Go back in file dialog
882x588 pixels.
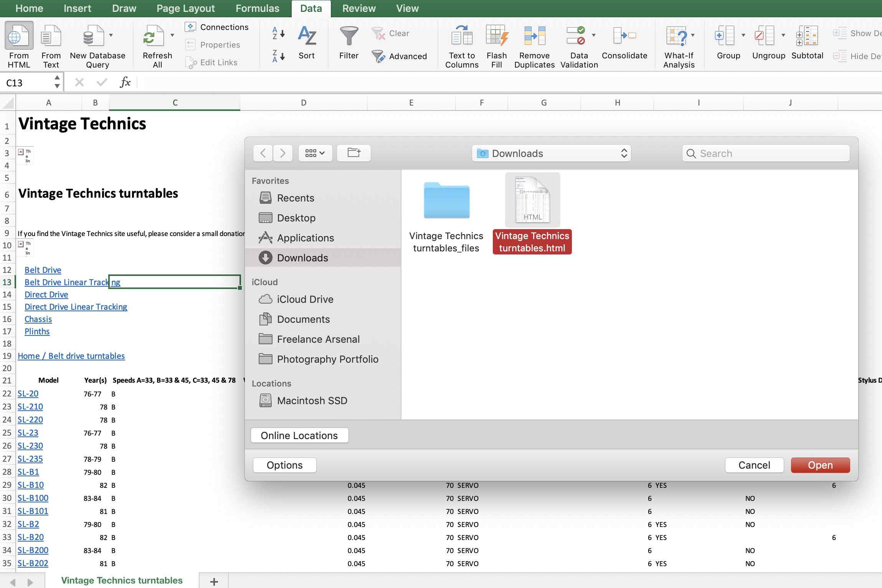click(263, 153)
